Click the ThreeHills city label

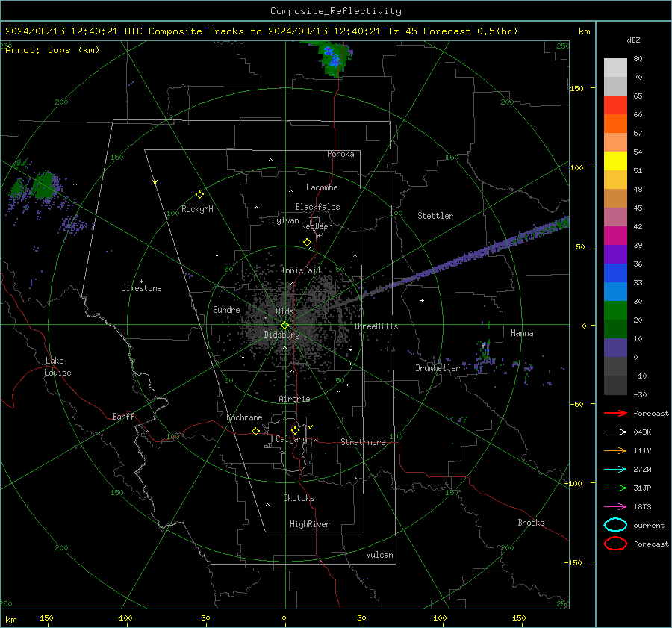point(376,326)
